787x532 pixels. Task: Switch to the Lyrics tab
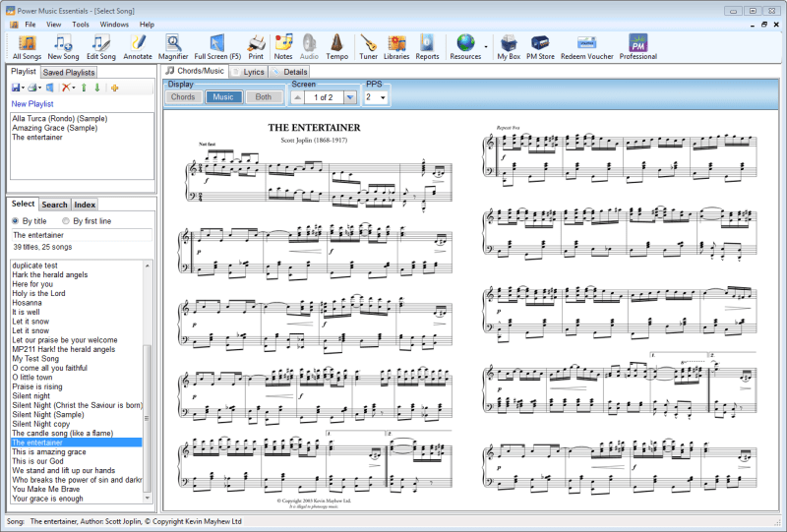pos(253,72)
